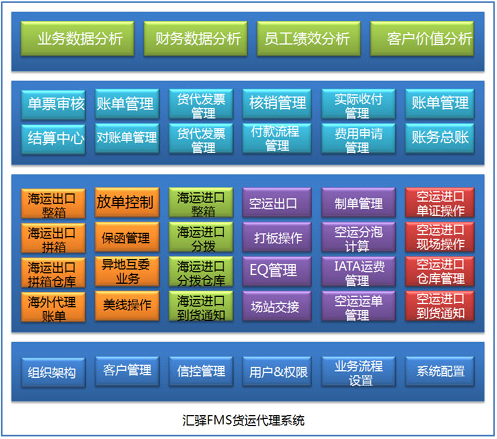This screenshot has width=497, height=439.
Task: Click the 核销管理 block
Action: point(277,103)
